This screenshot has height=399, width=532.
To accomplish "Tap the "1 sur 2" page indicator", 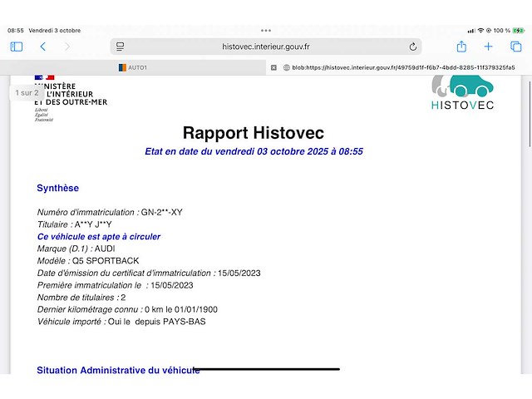I will 27,93.
